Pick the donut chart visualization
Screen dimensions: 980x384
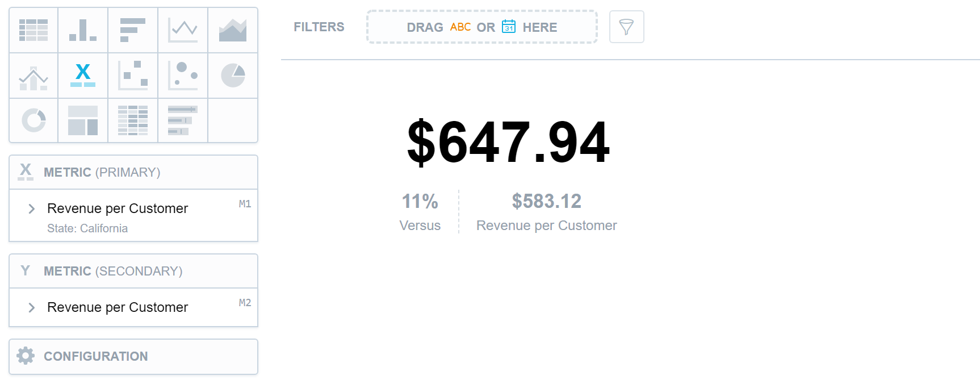(x=33, y=120)
